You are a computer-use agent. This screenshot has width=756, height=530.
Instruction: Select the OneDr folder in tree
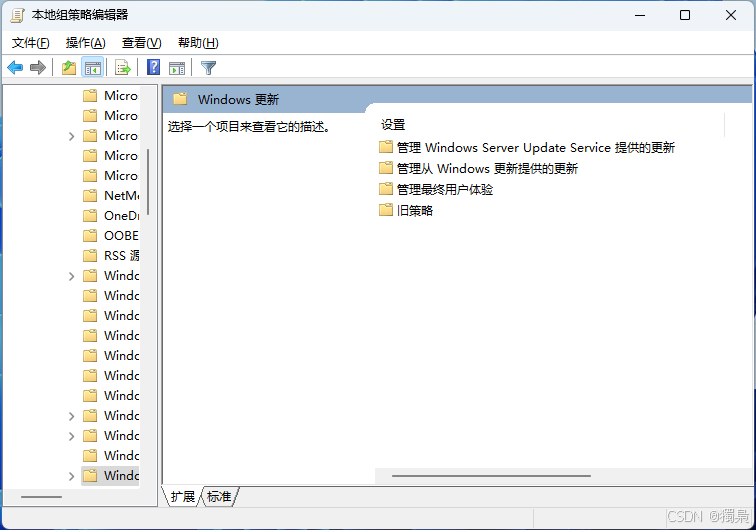110,216
